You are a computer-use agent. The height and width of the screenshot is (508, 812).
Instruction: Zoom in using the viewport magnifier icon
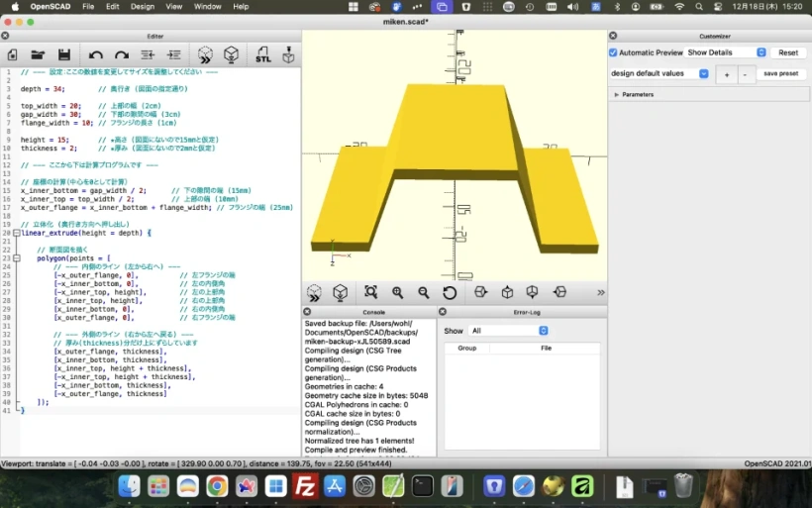pyautogui.click(x=397, y=292)
